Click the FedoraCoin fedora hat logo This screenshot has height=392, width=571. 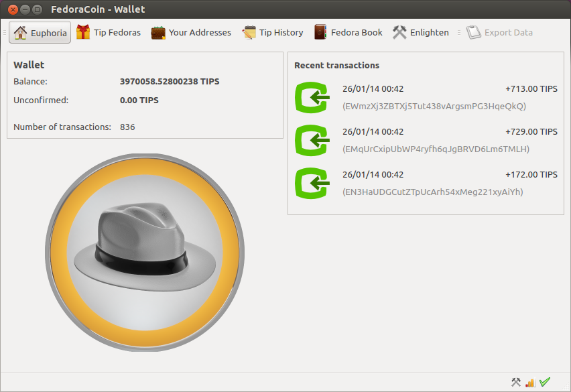coord(145,252)
